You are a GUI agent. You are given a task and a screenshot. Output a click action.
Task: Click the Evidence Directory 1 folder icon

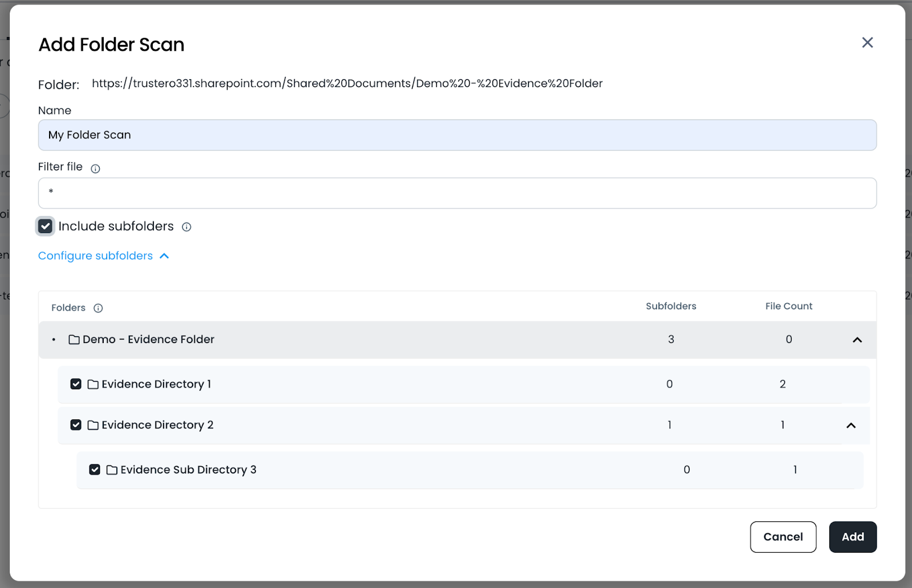(93, 385)
